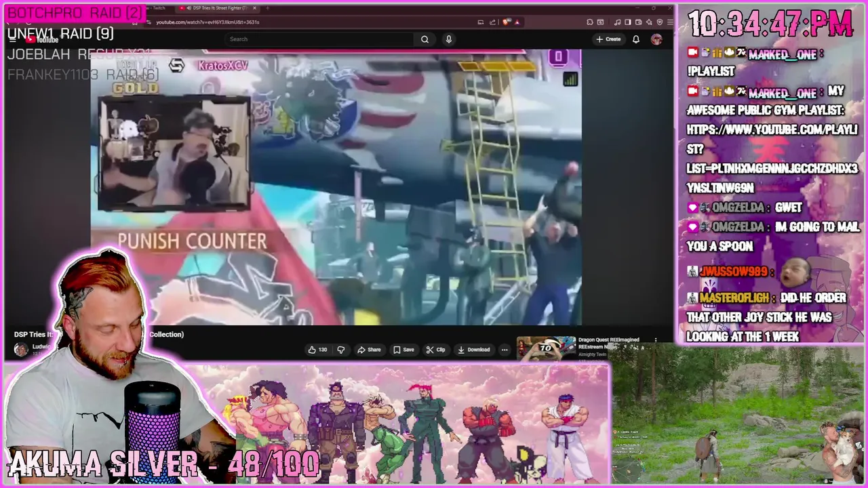
Task: Click the Clip scissors button
Action: point(435,350)
